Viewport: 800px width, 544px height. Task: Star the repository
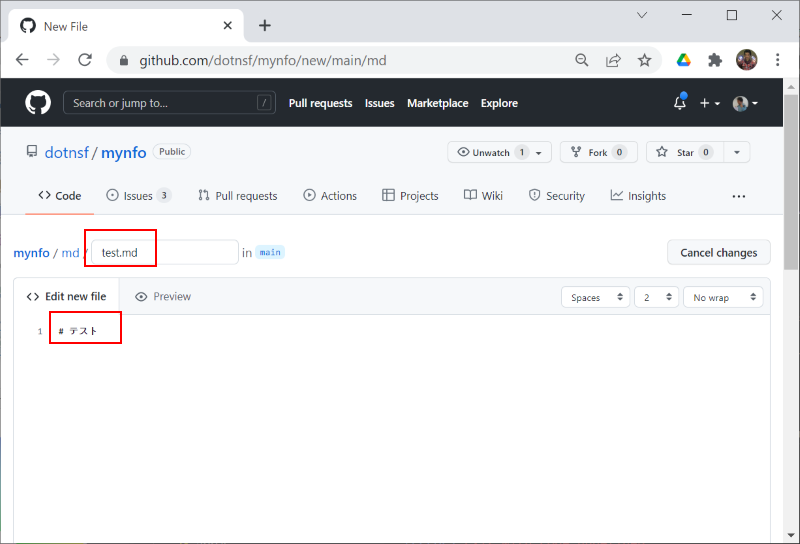tap(685, 152)
